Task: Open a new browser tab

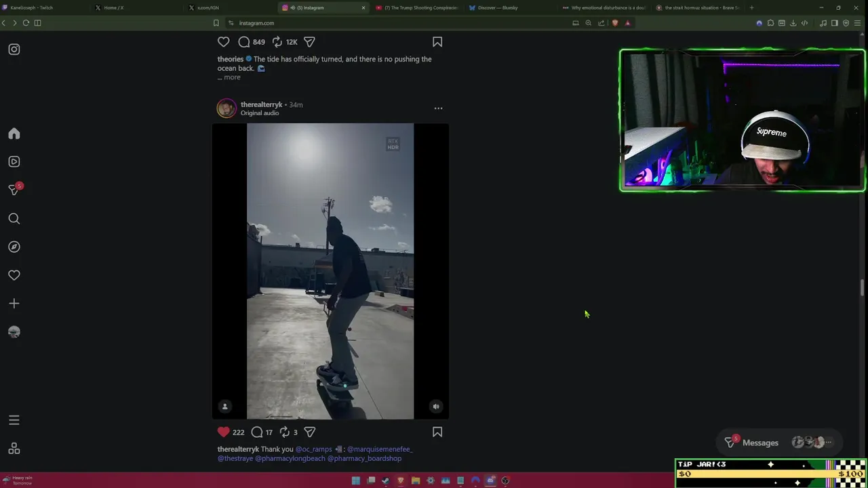Action: pos(751,7)
